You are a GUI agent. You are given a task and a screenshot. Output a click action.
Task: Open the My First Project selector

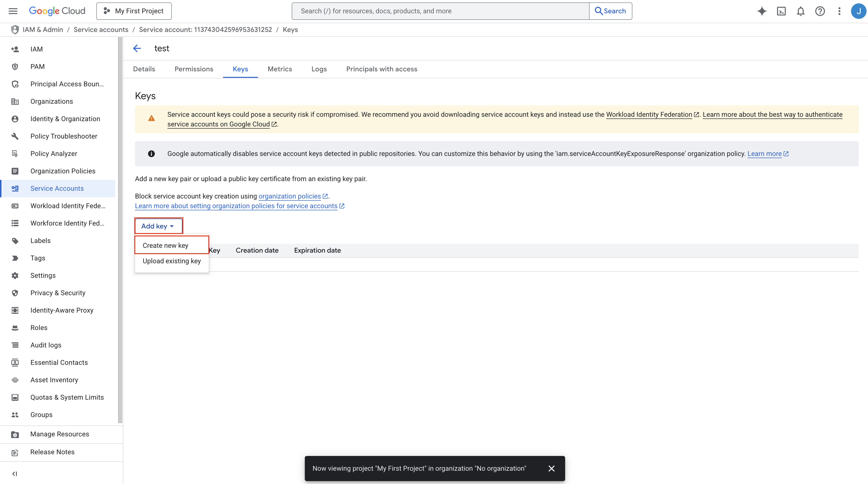pyautogui.click(x=134, y=11)
